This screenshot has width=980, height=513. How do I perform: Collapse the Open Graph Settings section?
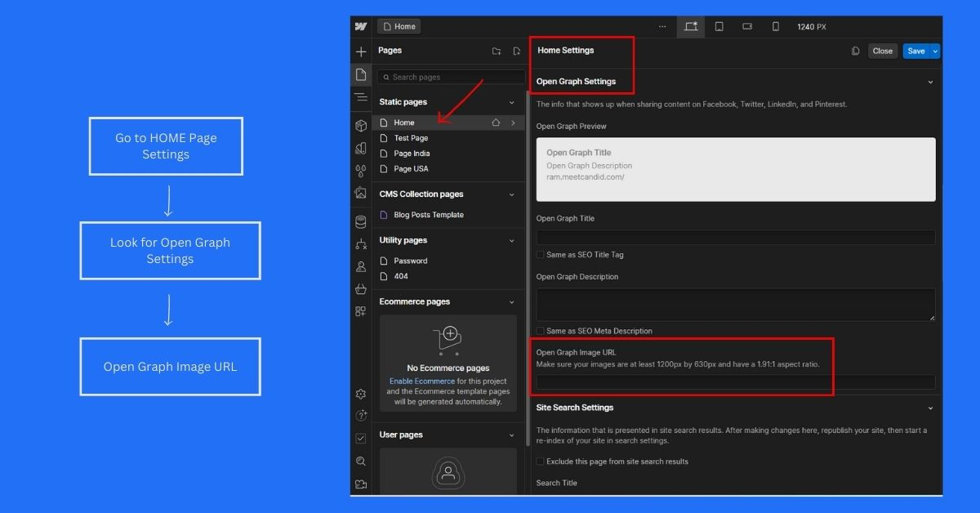[930, 82]
